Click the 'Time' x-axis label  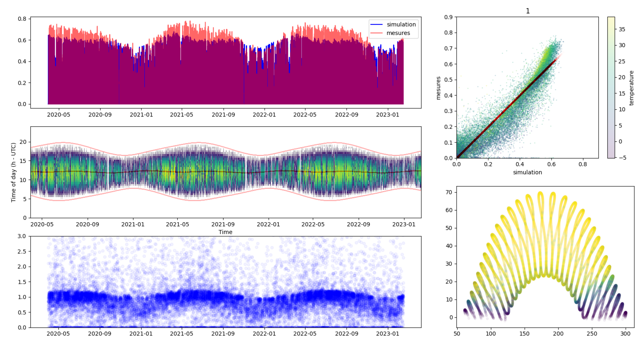(x=225, y=232)
